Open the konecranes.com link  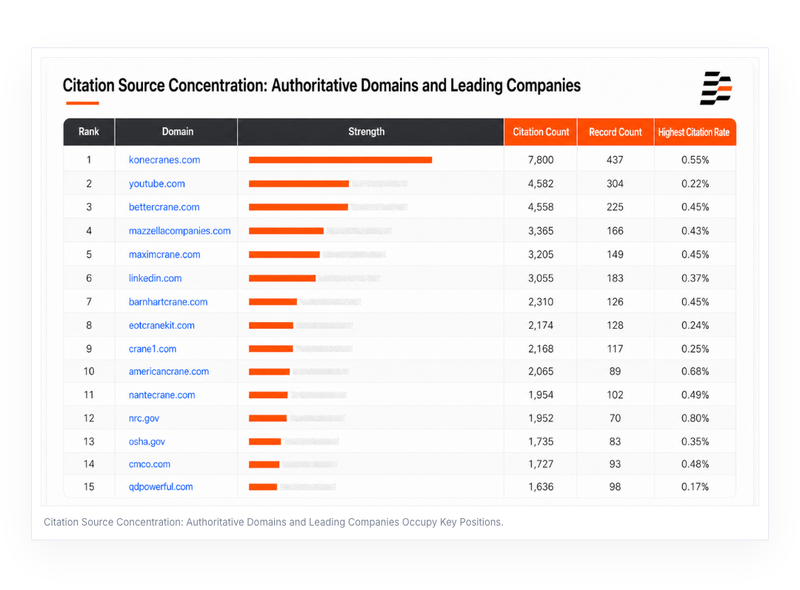coord(164,160)
